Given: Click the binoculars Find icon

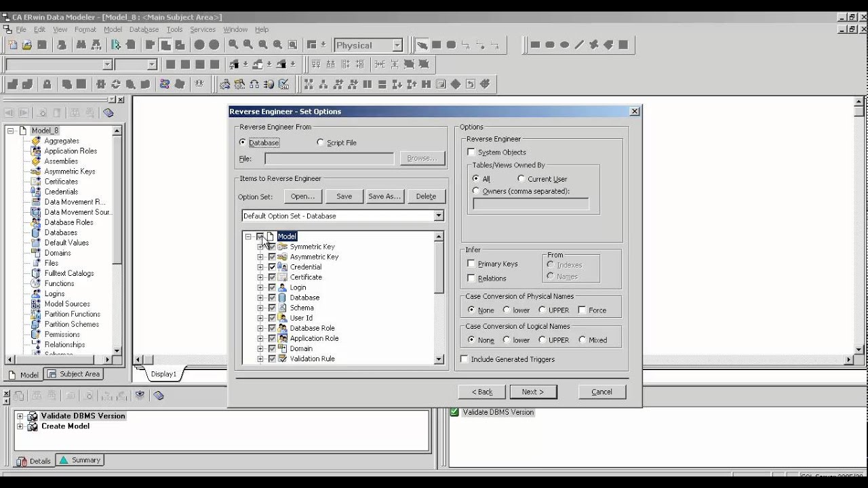Looking at the screenshot, I should (x=81, y=45).
